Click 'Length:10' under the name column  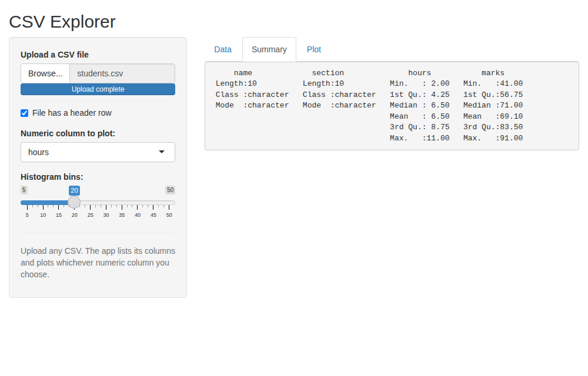[236, 83]
